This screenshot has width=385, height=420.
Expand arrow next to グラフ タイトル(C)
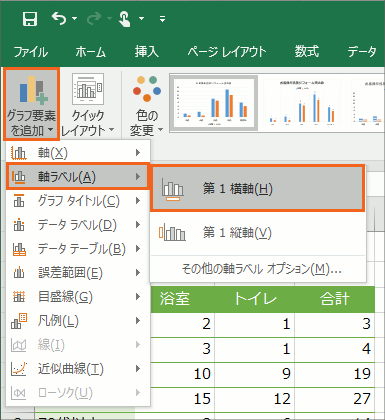138,201
